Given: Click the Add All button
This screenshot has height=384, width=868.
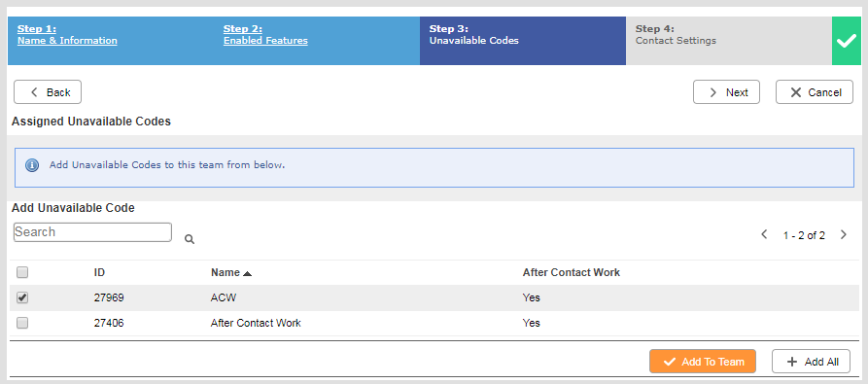Looking at the screenshot, I should (811, 362).
